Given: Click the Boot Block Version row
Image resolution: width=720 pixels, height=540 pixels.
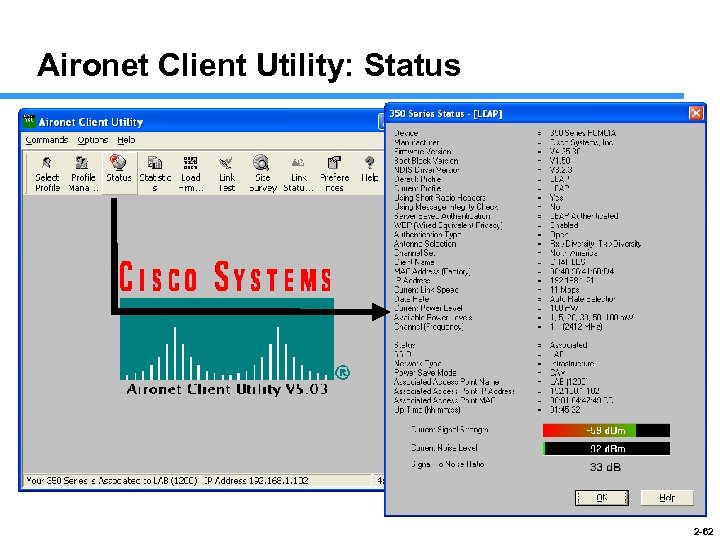Looking at the screenshot, I should [482, 161].
